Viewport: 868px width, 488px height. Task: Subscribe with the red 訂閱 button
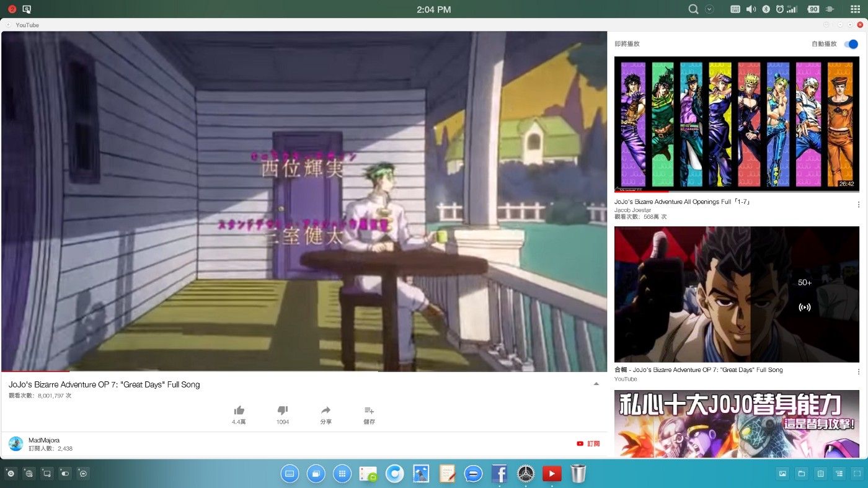coord(588,444)
